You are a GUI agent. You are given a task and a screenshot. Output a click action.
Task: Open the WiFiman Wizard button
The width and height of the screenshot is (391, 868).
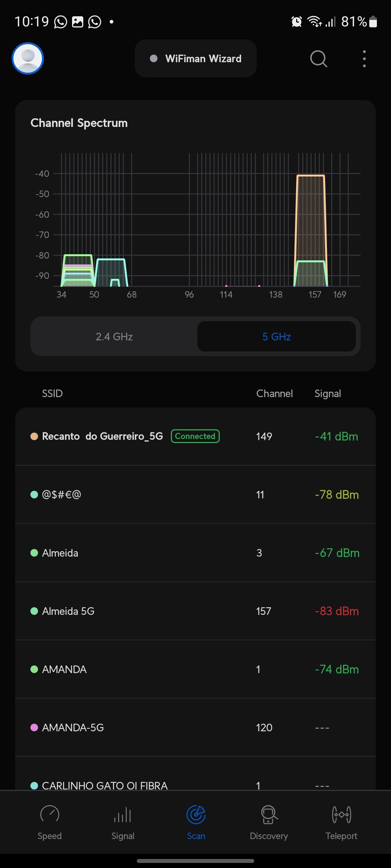coord(195,59)
